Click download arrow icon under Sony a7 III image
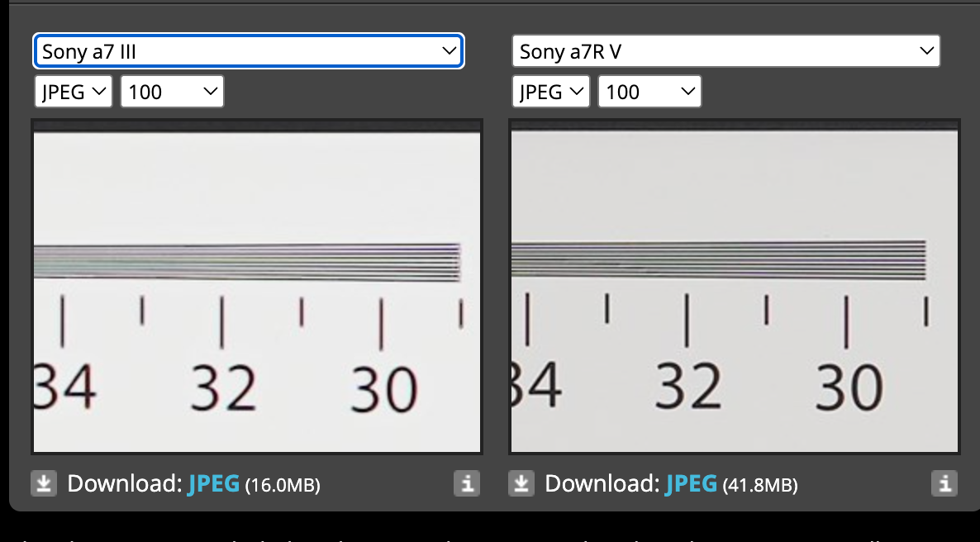980x542 pixels. pos(43,484)
